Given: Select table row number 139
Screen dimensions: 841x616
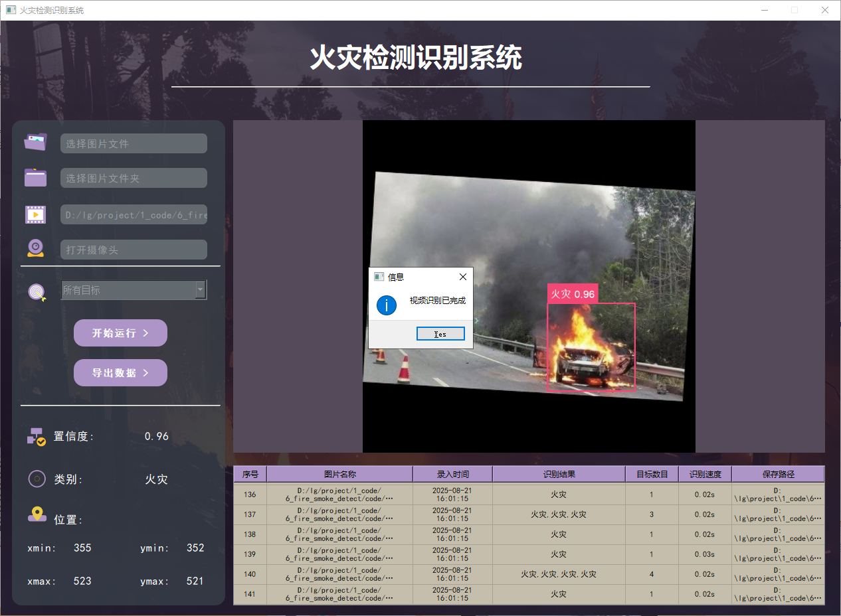Looking at the screenshot, I should pyautogui.click(x=529, y=554).
